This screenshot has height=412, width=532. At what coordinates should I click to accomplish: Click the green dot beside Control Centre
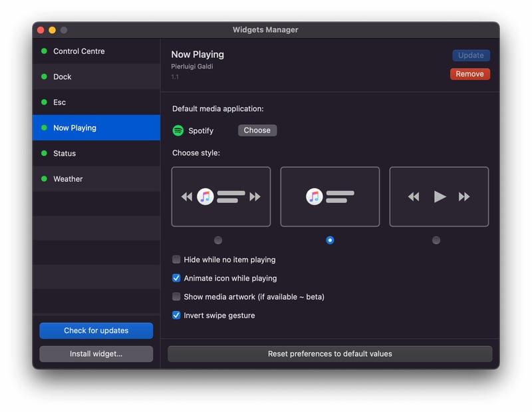tap(44, 51)
